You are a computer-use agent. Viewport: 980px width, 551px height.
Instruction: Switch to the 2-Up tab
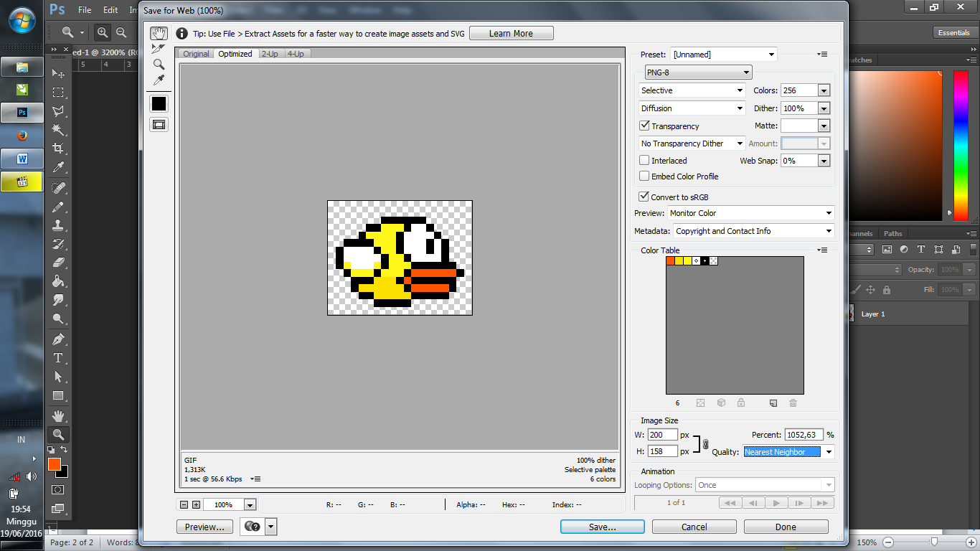[x=269, y=53]
